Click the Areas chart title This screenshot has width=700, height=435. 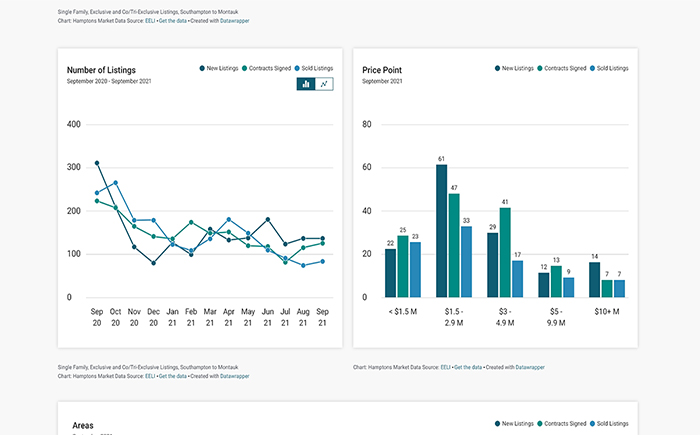coord(83,425)
